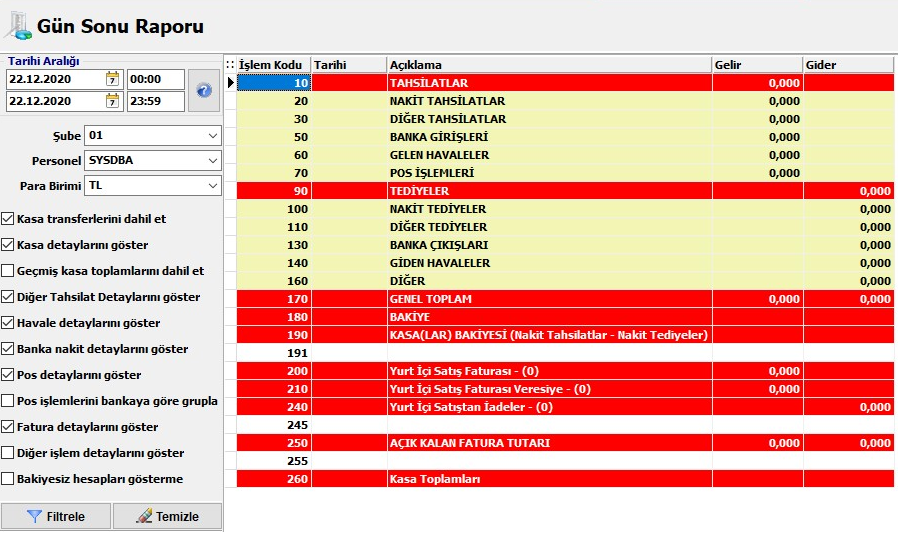Click the Gelir column header

click(x=757, y=65)
